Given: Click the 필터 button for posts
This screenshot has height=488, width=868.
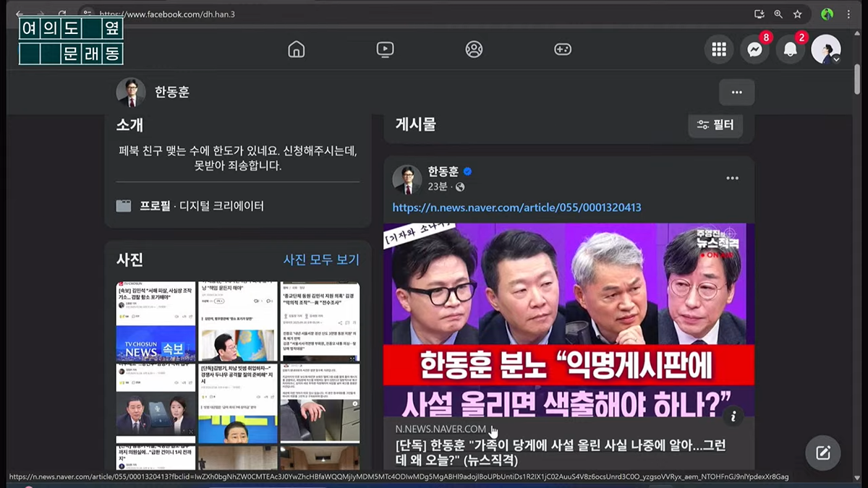Looking at the screenshot, I should pyautogui.click(x=715, y=125).
